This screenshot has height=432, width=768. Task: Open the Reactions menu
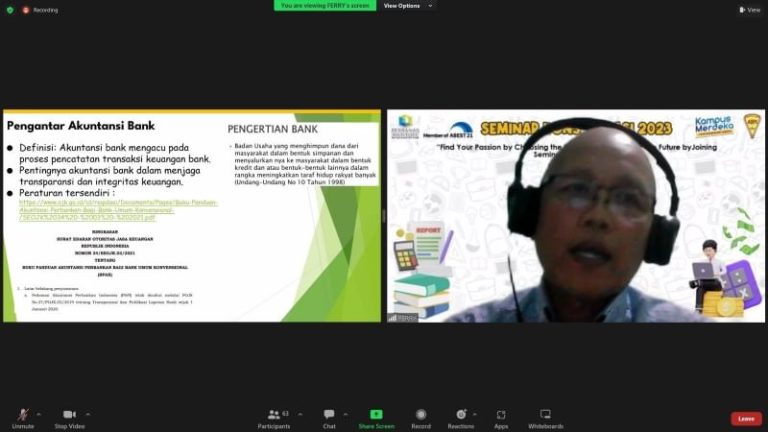(x=461, y=419)
